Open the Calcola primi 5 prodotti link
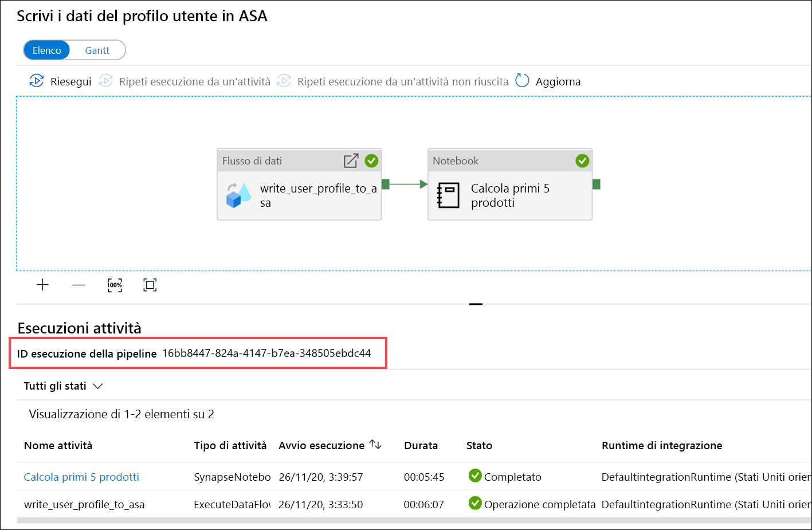The height and width of the screenshot is (530, 812). (x=81, y=477)
